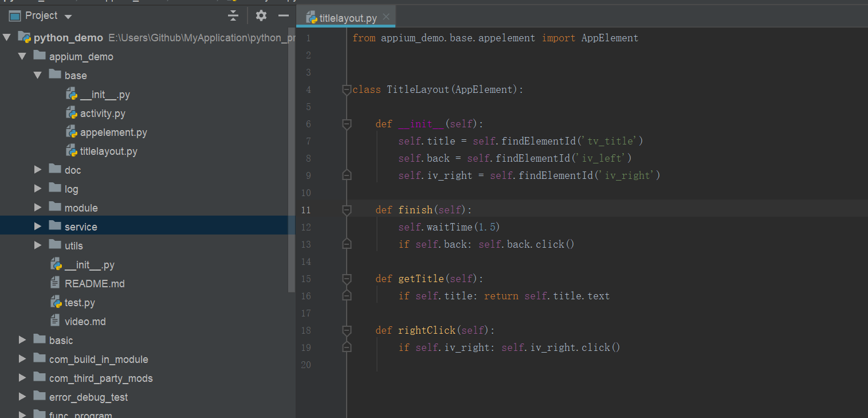Click line number 12 in editor gutter

pyautogui.click(x=306, y=227)
